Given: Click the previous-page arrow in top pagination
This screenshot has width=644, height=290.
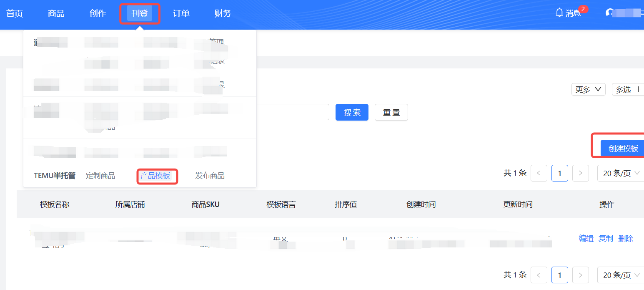Looking at the screenshot, I should pyautogui.click(x=539, y=173).
